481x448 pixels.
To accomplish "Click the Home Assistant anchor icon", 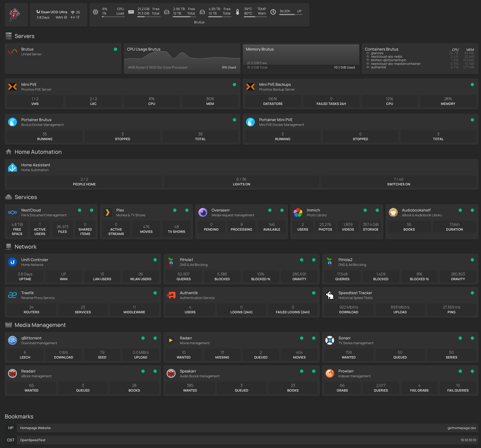I will coord(12,167).
